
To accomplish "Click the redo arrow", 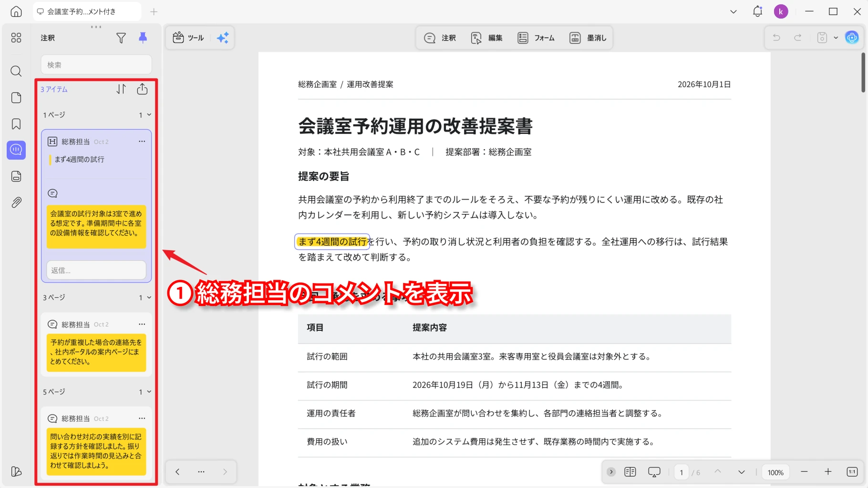I will [x=798, y=38].
